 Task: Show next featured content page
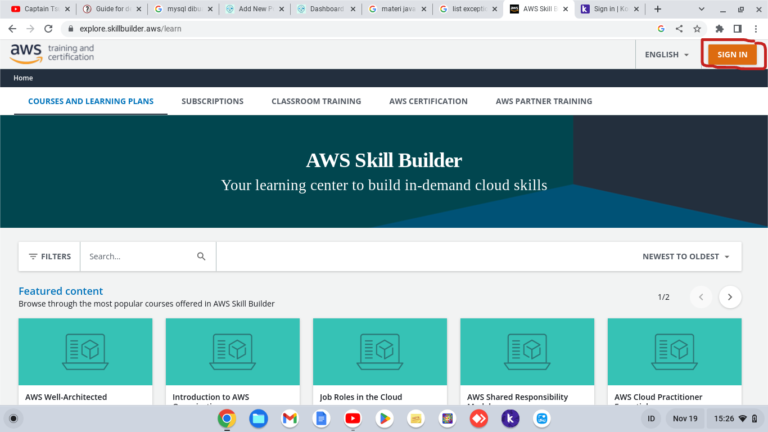coord(730,297)
